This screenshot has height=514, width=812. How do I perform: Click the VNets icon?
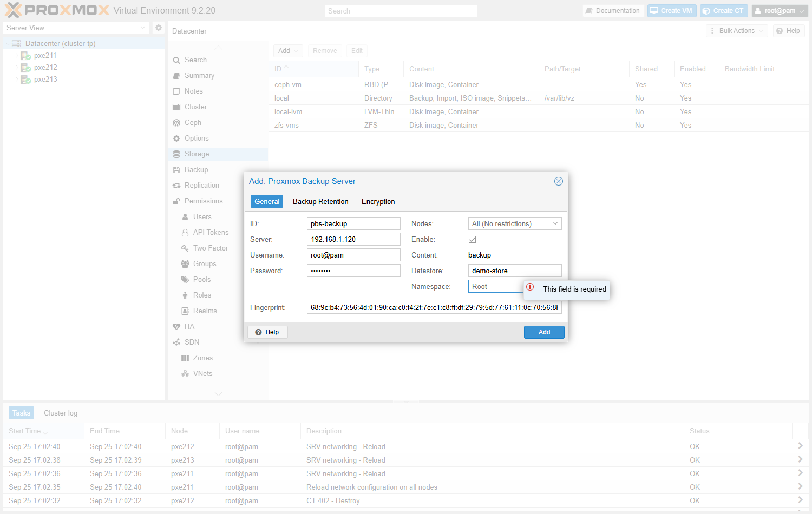[x=185, y=374]
